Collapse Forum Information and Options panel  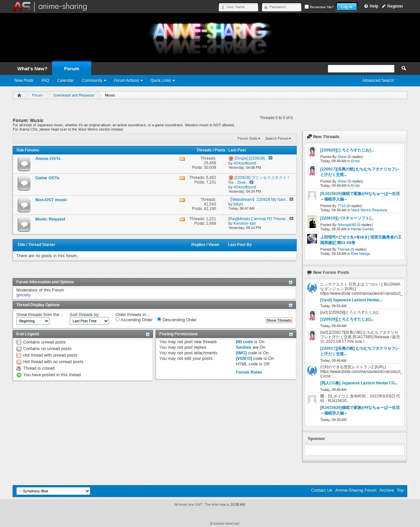(290, 282)
